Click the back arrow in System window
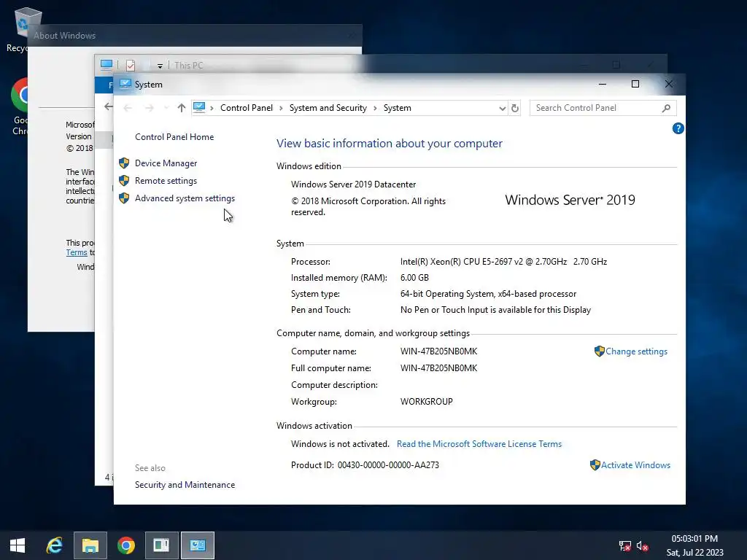 tap(128, 108)
